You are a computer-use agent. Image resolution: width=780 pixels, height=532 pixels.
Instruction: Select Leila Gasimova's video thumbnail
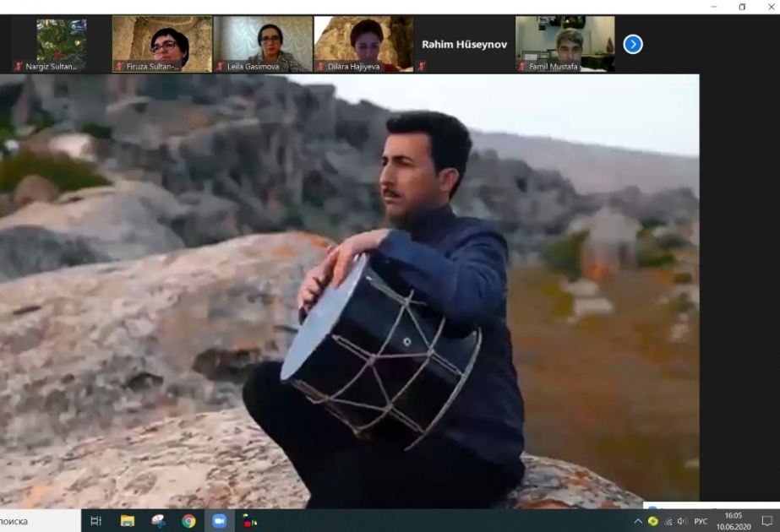[263, 44]
